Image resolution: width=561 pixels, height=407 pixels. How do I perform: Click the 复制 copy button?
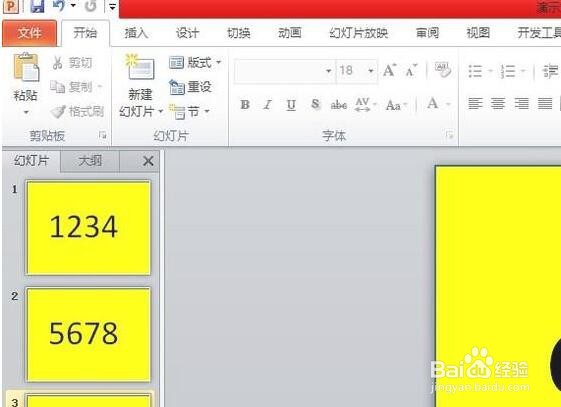[x=72, y=87]
